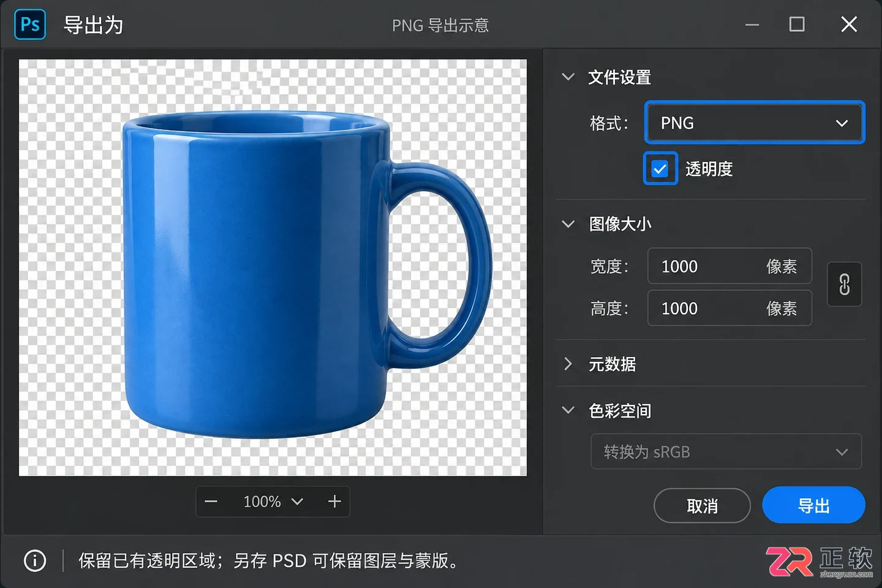Collapse the 图像大小 section
This screenshot has width=882, height=588.
[568, 224]
